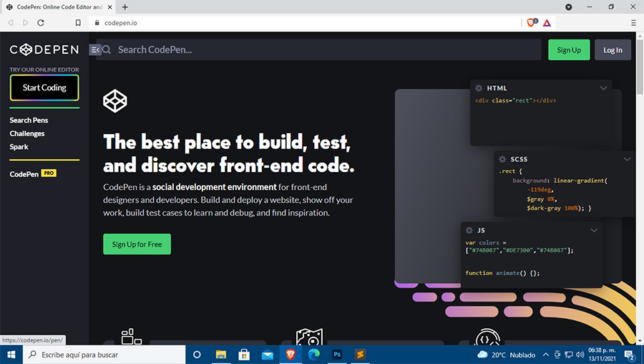Show hidden system tray icons
644x364 pixels.
click(x=546, y=355)
